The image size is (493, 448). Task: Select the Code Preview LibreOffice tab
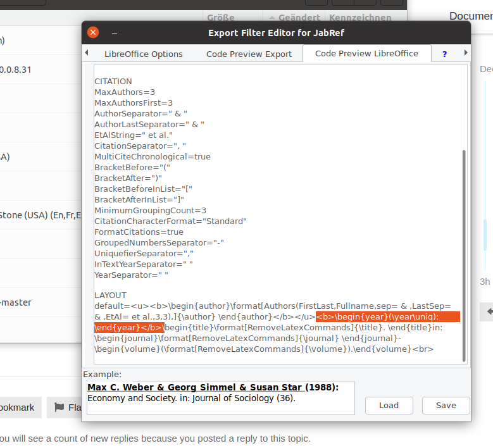coord(366,53)
